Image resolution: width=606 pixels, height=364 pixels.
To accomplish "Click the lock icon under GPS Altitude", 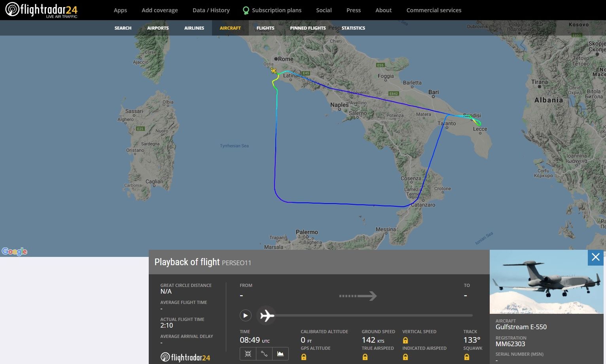I will (x=304, y=357).
